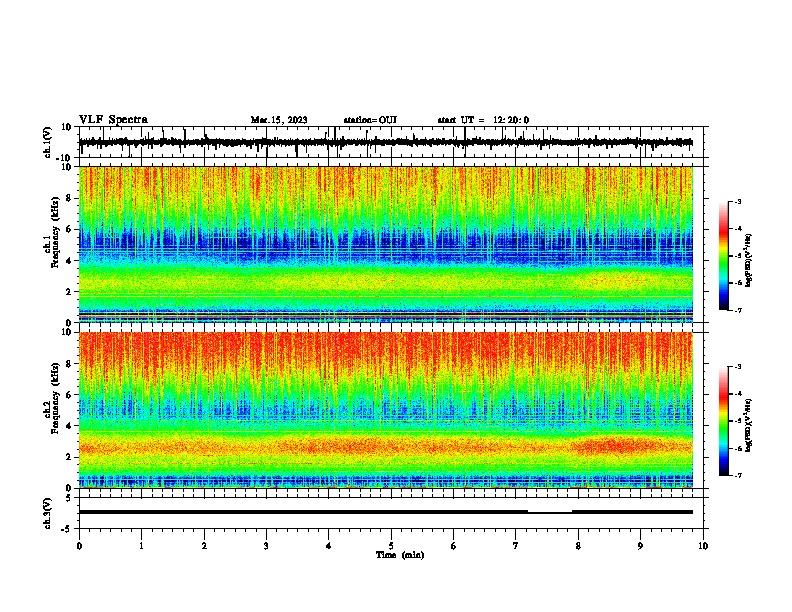Click the "9" minute tick label

640,546
